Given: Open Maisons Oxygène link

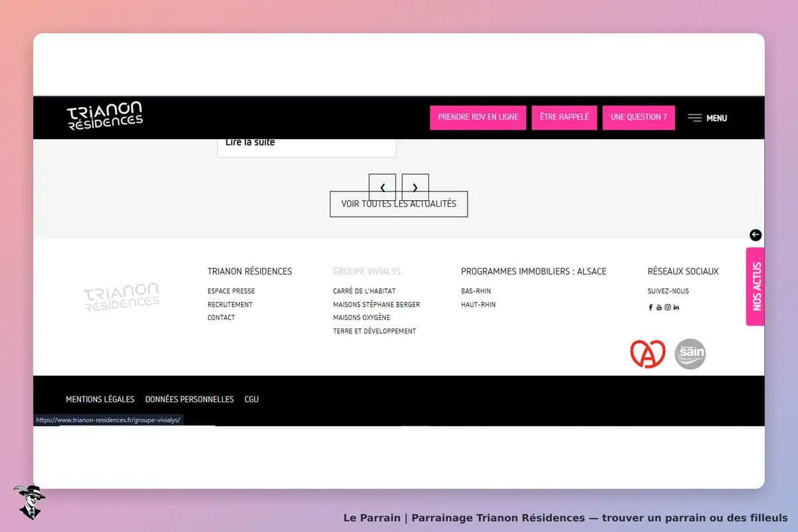Looking at the screenshot, I should (362, 318).
